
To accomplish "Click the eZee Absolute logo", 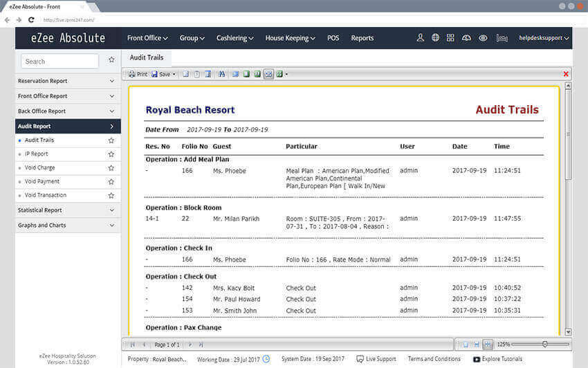I will click(x=68, y=38).
